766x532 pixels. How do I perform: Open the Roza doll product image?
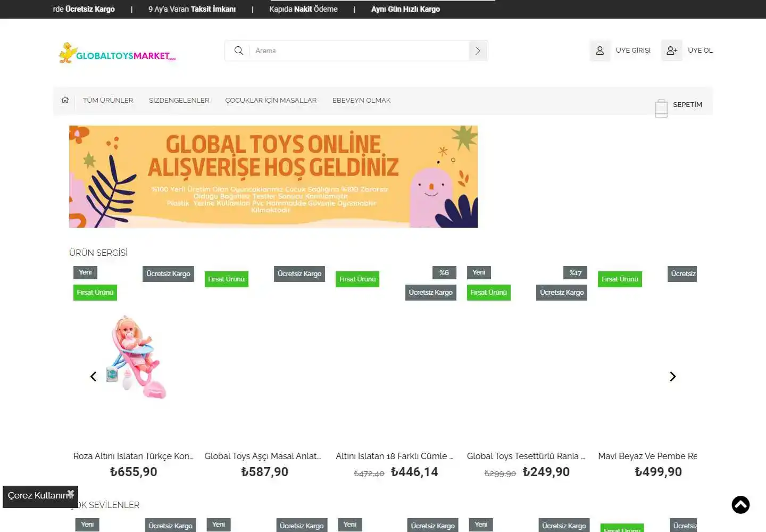click(x=136, y=358)
